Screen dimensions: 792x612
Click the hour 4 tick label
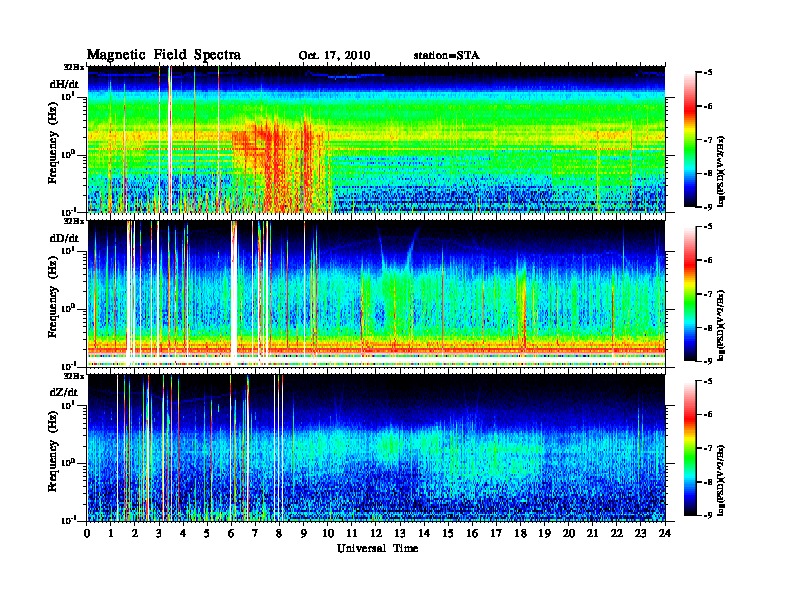pos(183,534)
